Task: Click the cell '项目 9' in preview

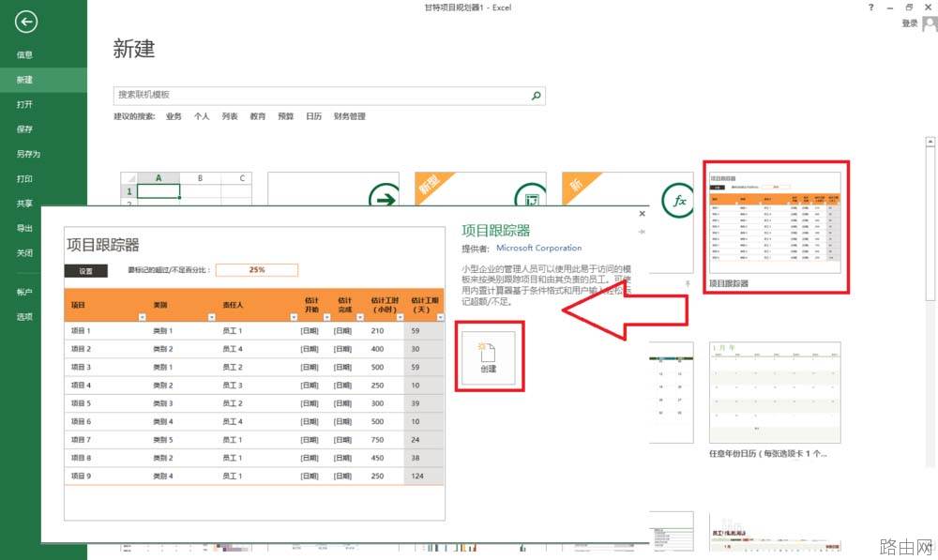Action: (x=81, y=477)
